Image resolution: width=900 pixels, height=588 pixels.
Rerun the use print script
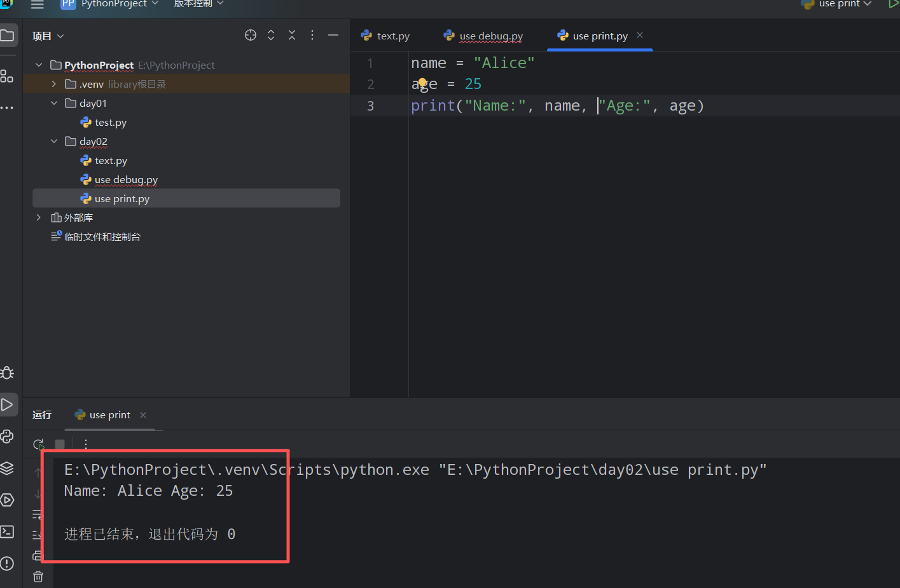[x=38, y=444]
